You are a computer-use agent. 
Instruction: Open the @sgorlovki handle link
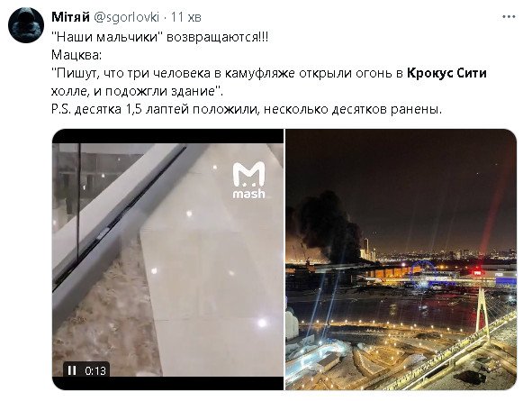(x=126, y=17)
